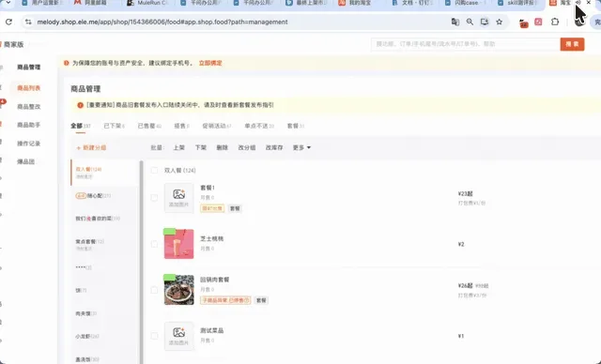Switch to the 单点不送 filter tab
Image resolution: width=601 pixels, height=364 pixels.
tap(259, 126)
